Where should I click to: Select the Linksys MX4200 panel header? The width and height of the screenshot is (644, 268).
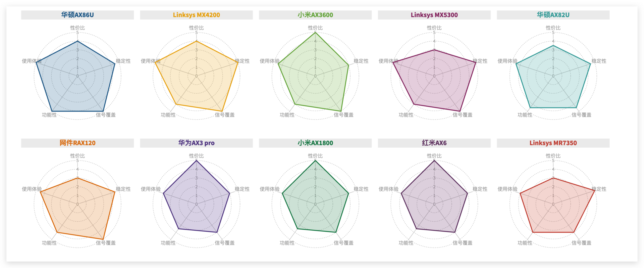click(196, 15)
